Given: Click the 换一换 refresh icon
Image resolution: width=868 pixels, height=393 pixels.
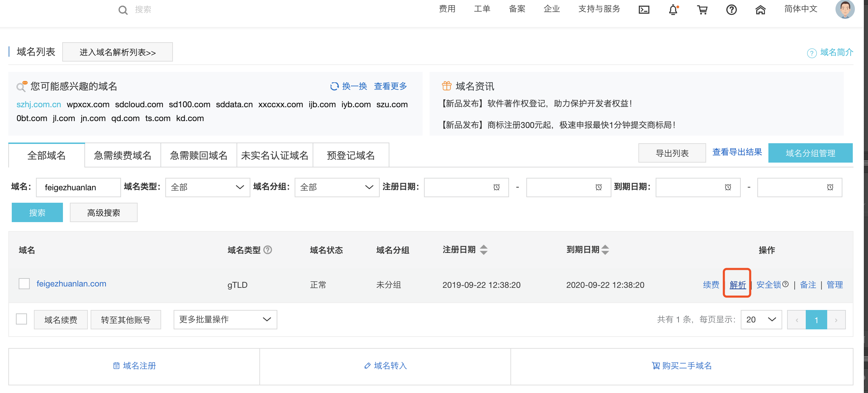Looking at the screenshot, I should (x=334, y=86).
